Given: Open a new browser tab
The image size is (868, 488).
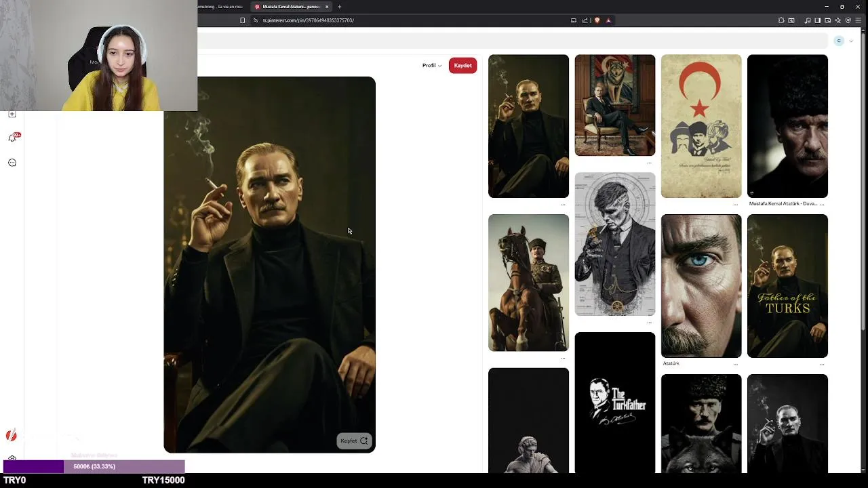Looking at the screenshot, I should (340, 7).
